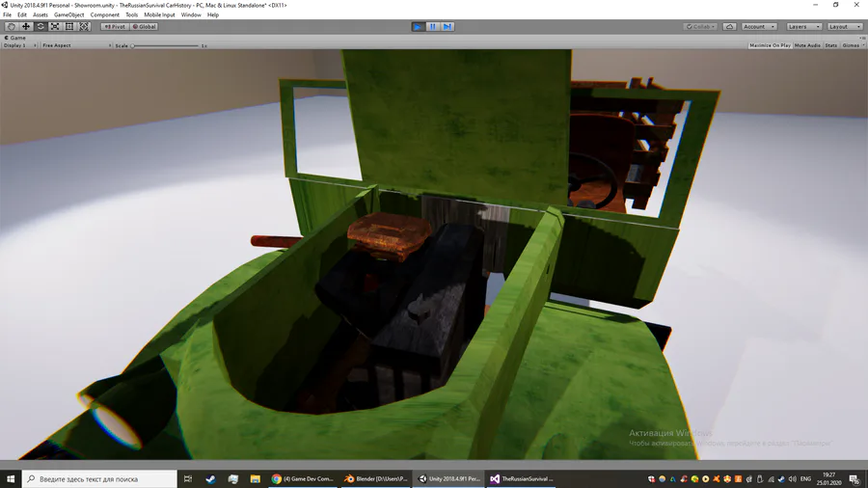Select the Rotate tool
This screenshot has width=868, height=488.
pyautogui.click(x=41, y=27)
